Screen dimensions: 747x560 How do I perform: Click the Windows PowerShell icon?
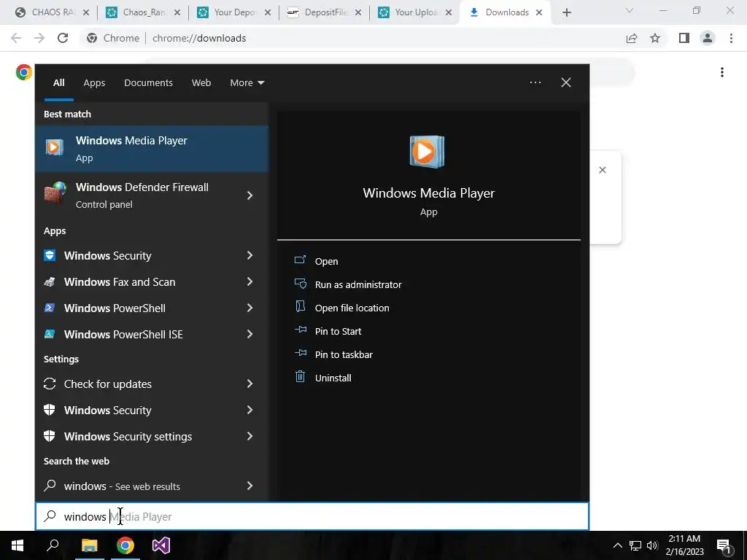50,308
